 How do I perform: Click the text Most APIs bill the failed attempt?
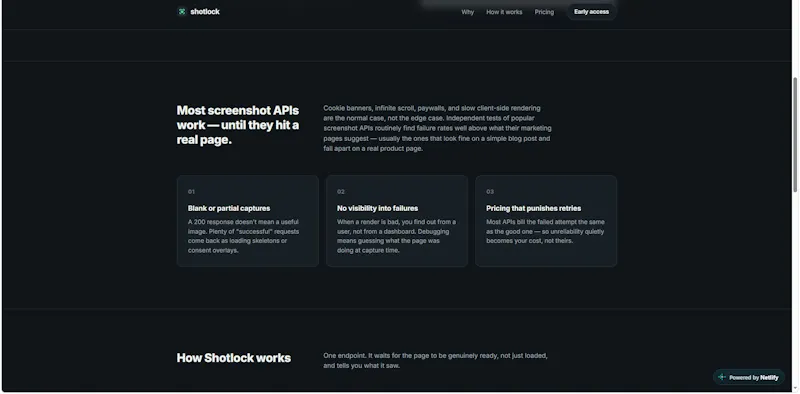(545, 231)
